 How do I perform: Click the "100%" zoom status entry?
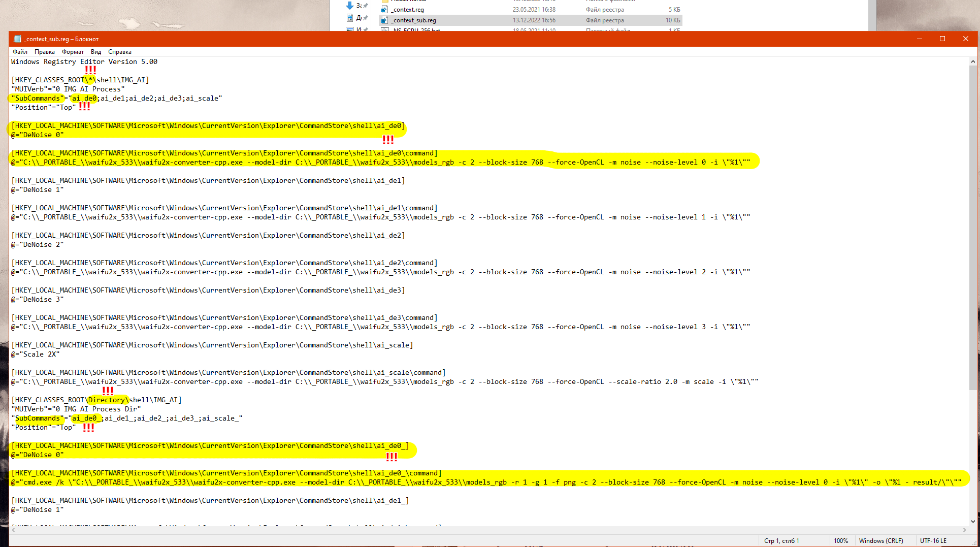(841, 541)
